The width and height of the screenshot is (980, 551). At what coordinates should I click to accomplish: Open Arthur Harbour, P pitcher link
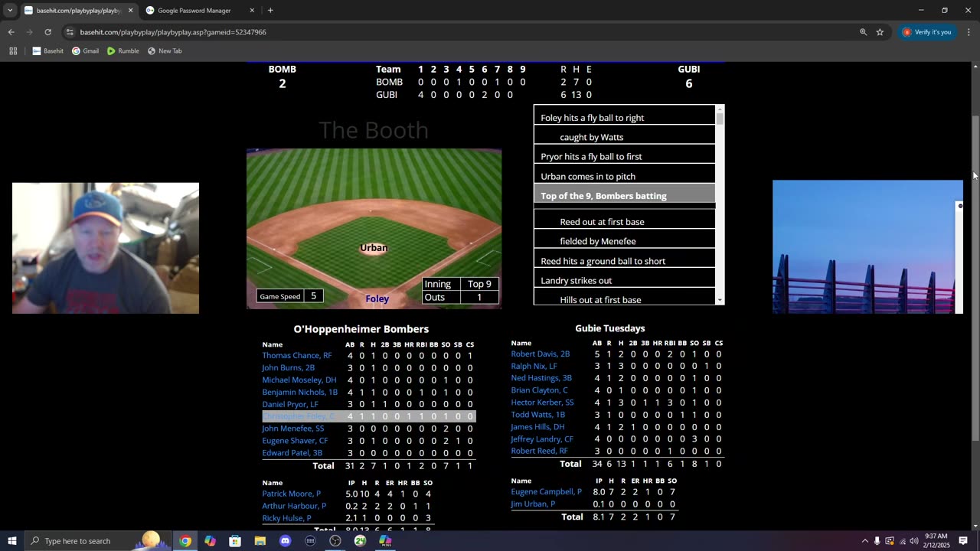[x=294, y=506]
